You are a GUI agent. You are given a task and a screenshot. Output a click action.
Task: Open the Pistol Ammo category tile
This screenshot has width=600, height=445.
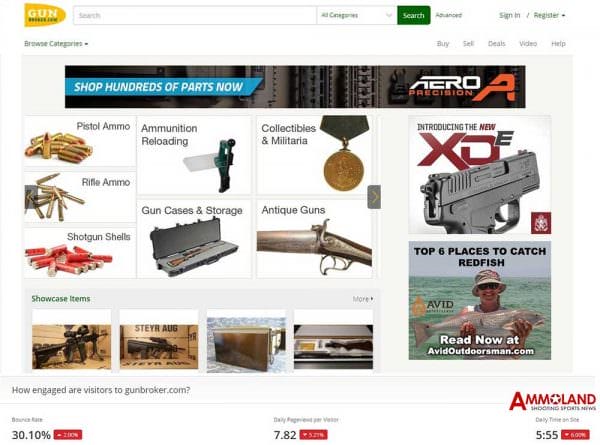(80, 141)
